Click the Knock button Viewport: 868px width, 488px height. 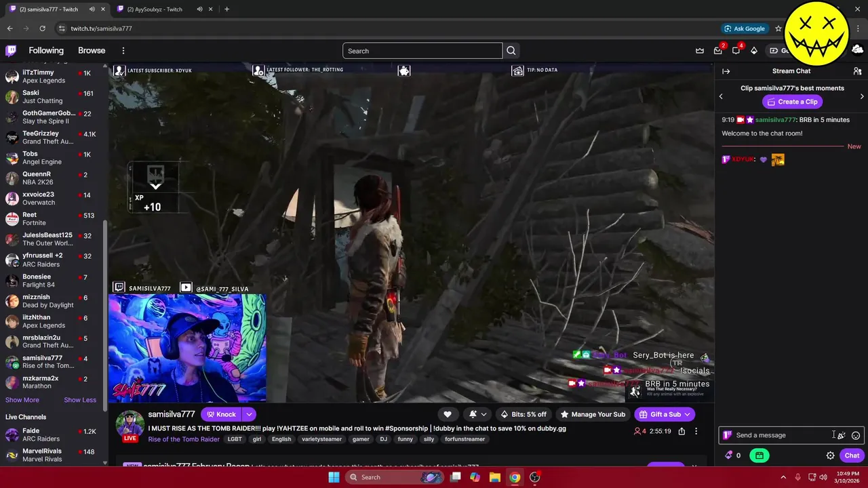[x=221, y=414]
